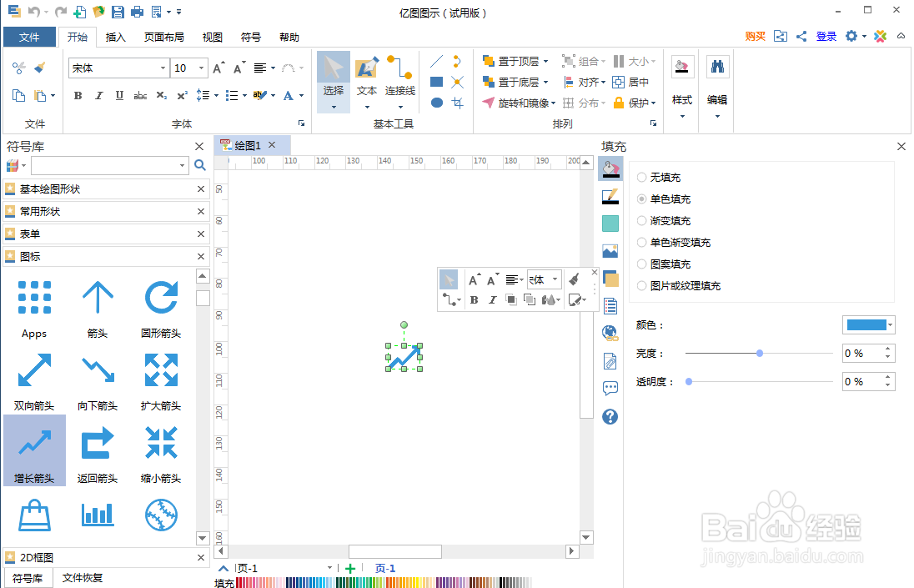Screen dimensions: 914x588
Task: Toggle bold formatting in the ribbon
Action: [77, 96]
